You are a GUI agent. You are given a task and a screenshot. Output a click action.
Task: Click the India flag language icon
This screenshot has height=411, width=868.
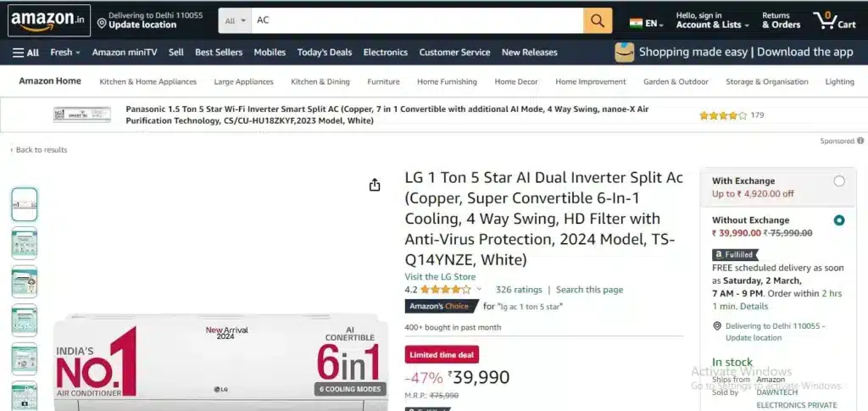(636, 23)
